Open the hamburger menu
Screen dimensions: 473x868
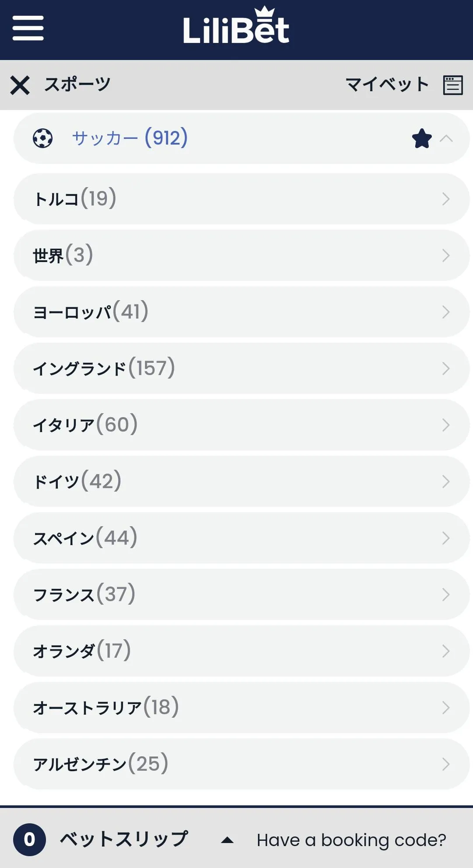point(28,28)
